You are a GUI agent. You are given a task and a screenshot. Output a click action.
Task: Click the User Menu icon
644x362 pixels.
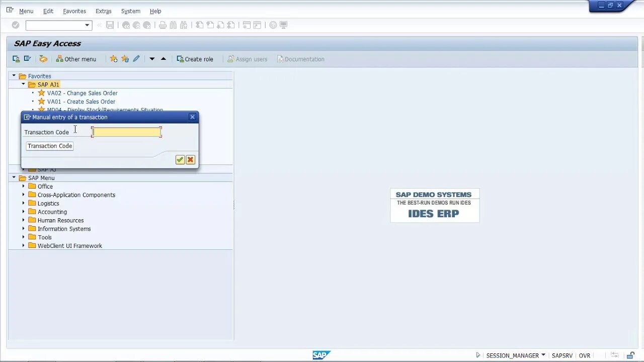point(16,59)
